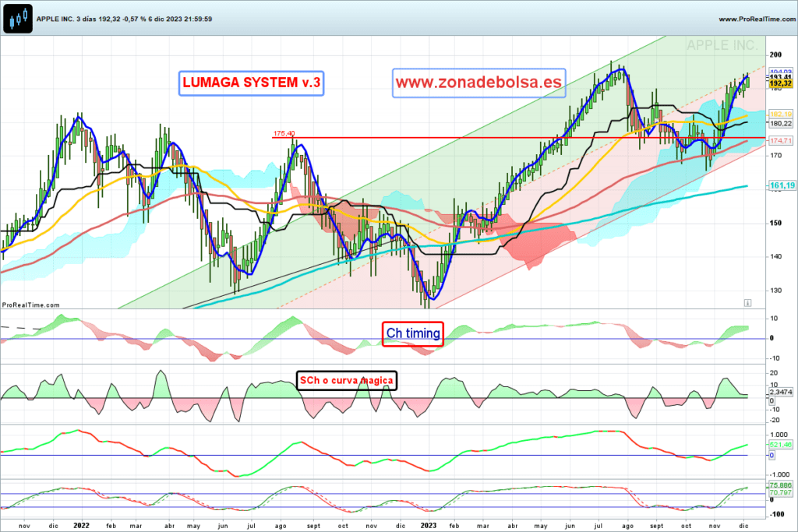The height and width of the screenshot is (532, 798).
Task: Click the www.zonadebolsa.es label
Action: [x=478, y=83]
